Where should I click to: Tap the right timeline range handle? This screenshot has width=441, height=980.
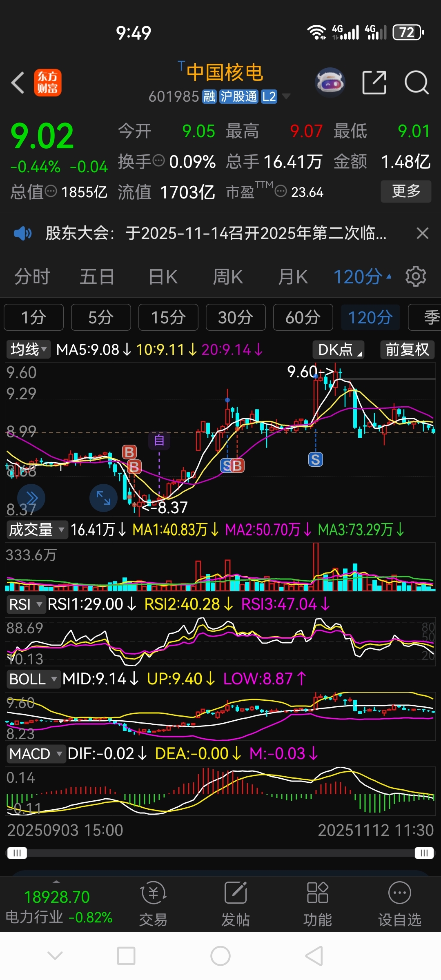tap(424, 853)
